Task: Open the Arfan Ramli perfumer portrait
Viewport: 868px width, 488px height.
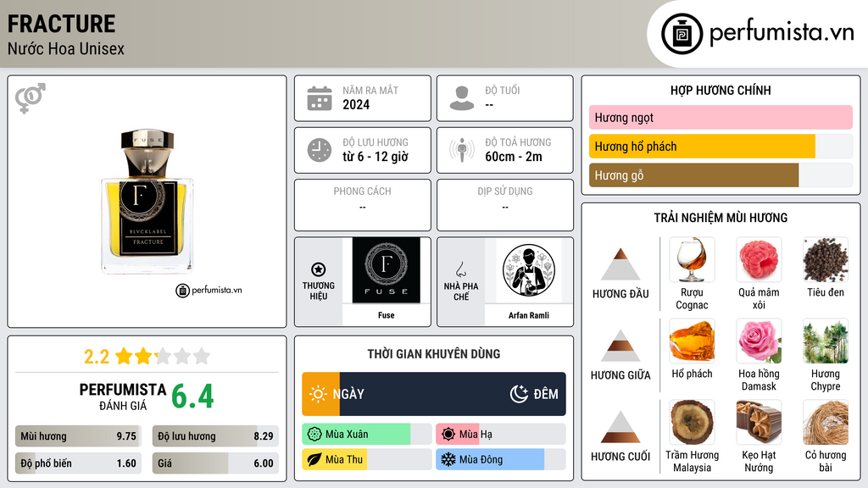Action: point(529,270)
